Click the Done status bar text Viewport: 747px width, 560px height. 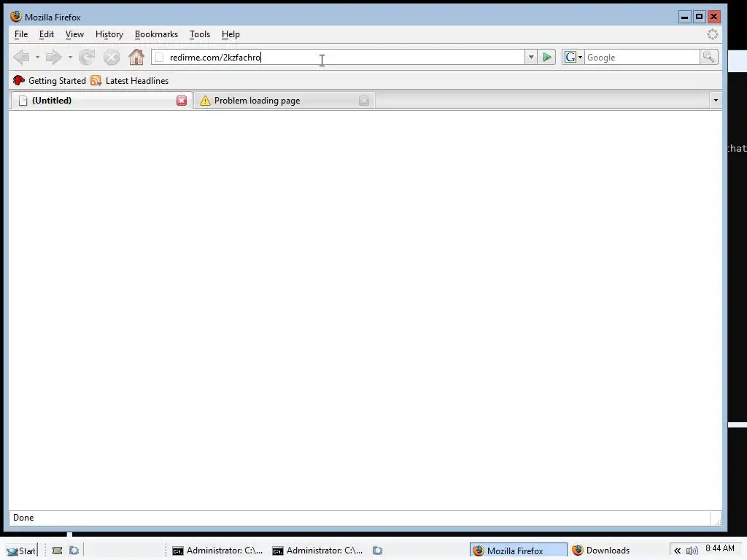pyautogui.click(x=23, y=518)
